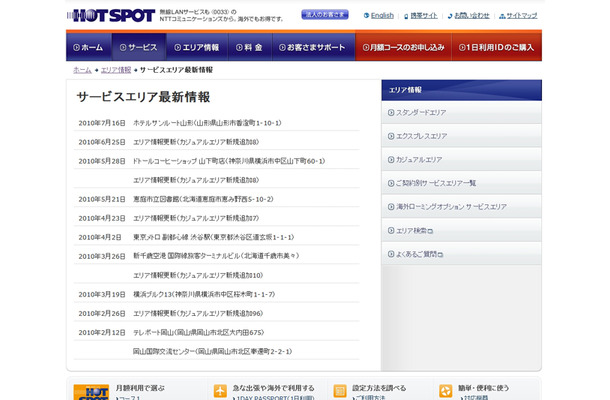Click the 2010年7月16日 date text
610x400 pixels.
pyautogui.click(x=102, y=123)
